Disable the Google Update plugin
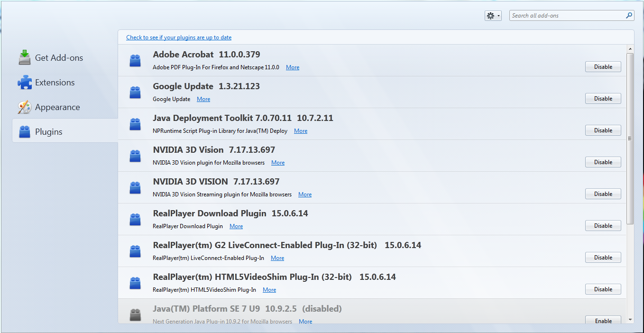The height and width of the screenshot is (333, 644). pyautogui.click(x=603, y=99)
